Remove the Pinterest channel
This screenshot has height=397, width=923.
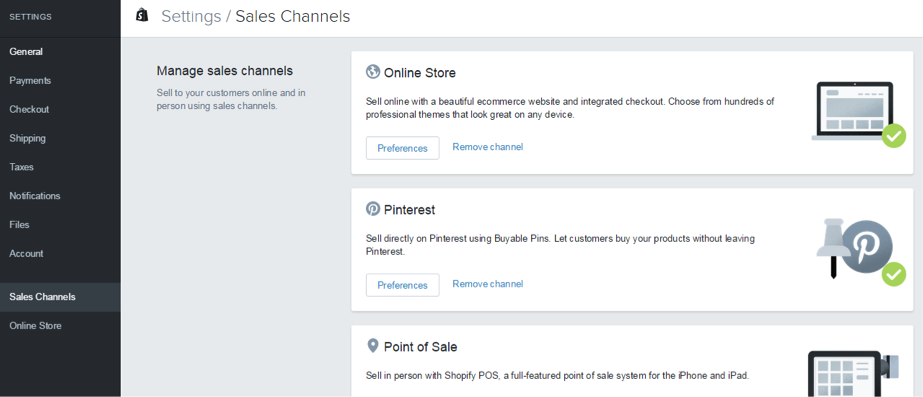487,283
